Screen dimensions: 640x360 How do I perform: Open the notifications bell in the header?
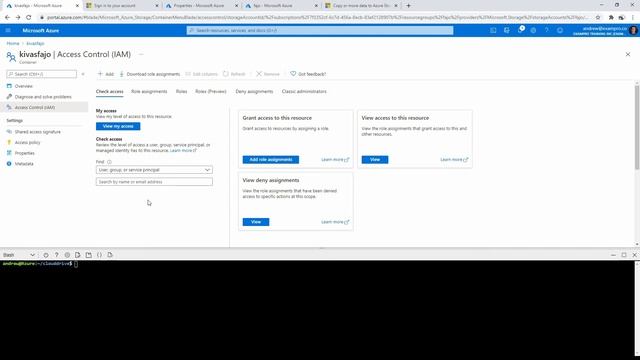(x=520, y=31)
